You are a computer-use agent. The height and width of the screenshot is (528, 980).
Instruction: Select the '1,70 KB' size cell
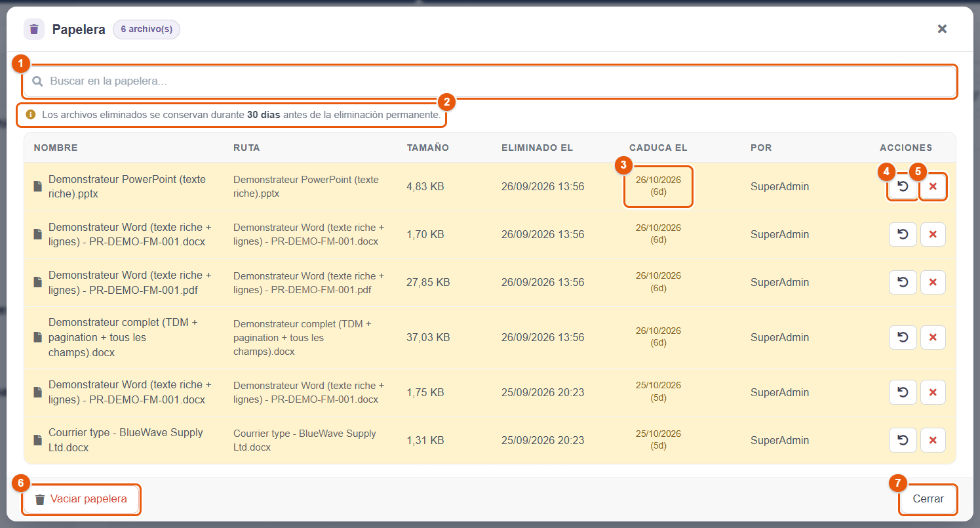(425, 235)
